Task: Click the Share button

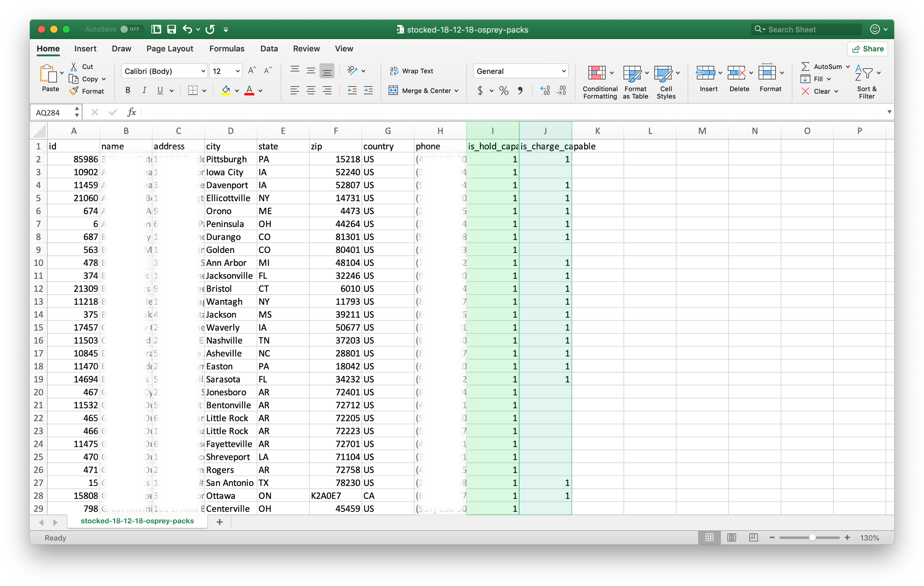Action: 867,49
